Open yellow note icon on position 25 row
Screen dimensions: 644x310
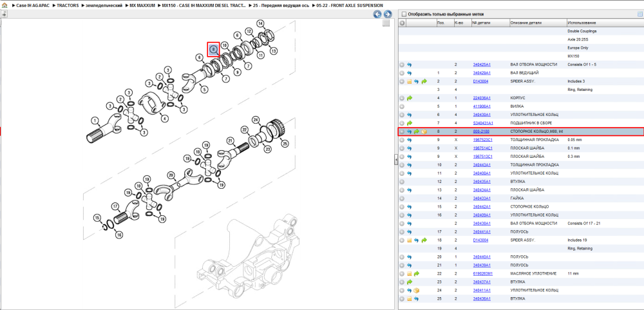click(x=410, y=298)
